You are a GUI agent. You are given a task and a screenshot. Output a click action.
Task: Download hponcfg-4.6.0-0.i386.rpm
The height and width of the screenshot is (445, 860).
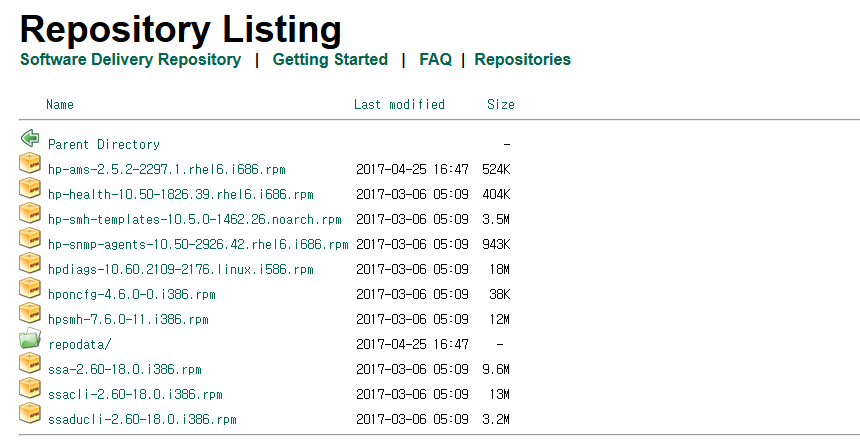(132, 295)
